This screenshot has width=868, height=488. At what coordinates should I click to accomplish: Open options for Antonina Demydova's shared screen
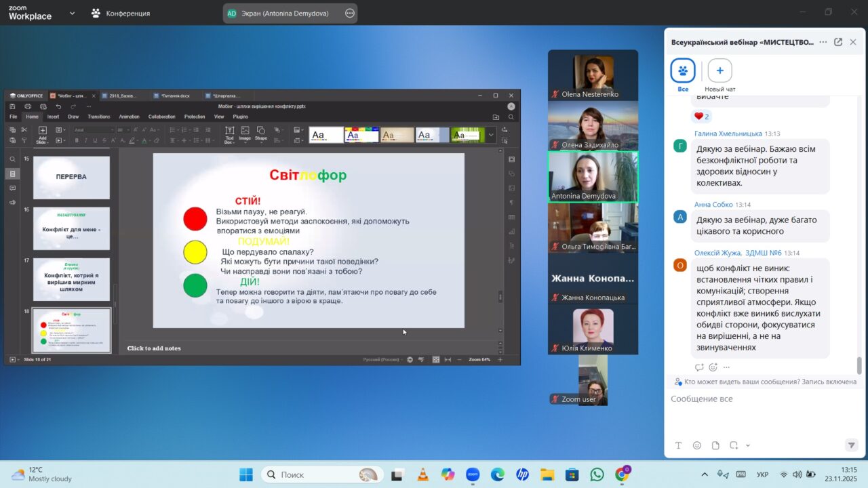click(x=349, y=13)
